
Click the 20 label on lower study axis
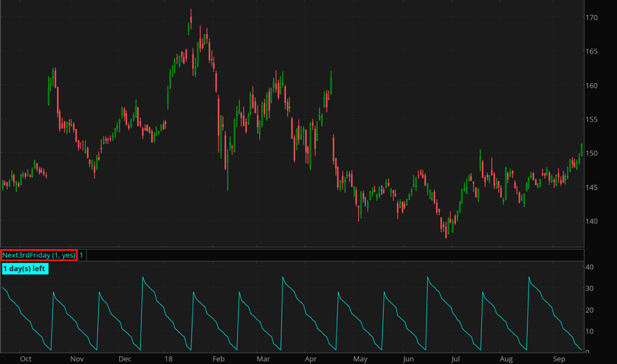point(590,311)
